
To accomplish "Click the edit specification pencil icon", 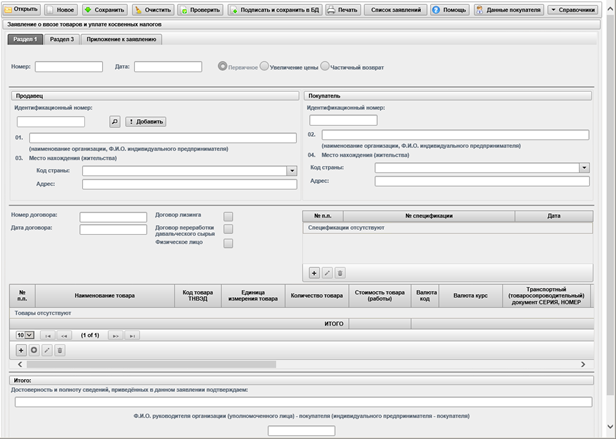I will click(327, 272).
